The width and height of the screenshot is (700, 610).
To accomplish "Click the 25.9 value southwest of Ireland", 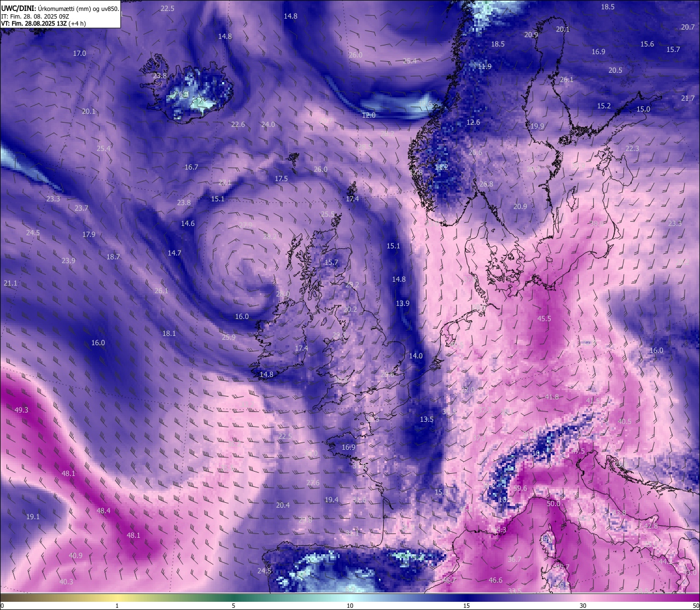I will tap(229, 337).
